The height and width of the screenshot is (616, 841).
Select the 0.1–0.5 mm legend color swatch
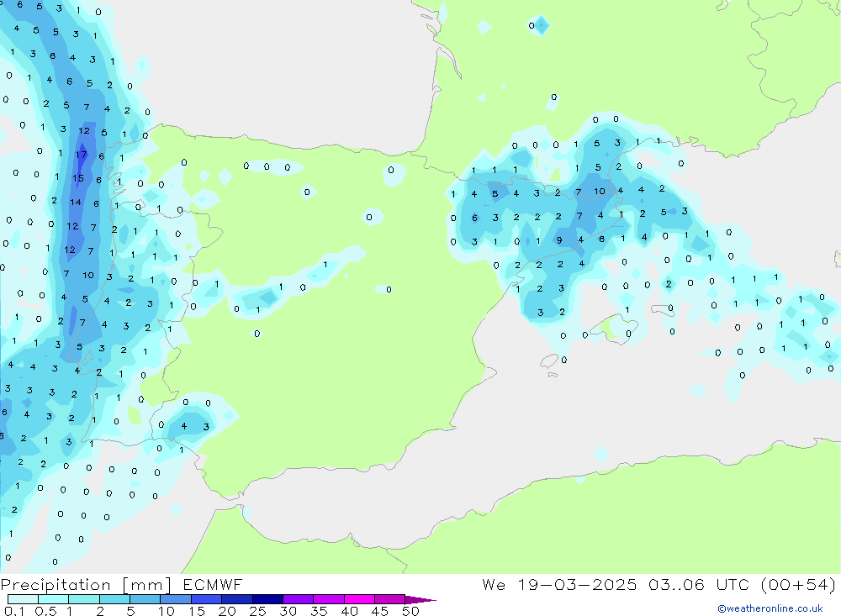23,599
